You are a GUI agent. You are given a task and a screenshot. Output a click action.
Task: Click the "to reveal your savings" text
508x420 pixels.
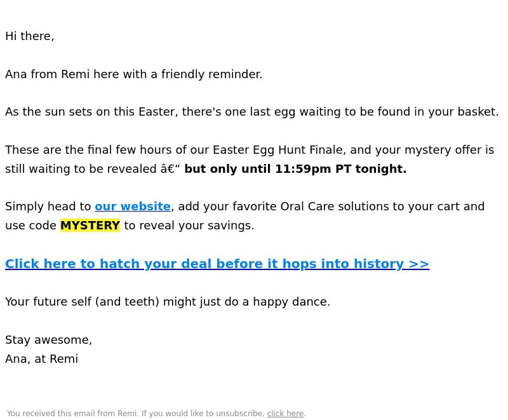tap(189, 226)
